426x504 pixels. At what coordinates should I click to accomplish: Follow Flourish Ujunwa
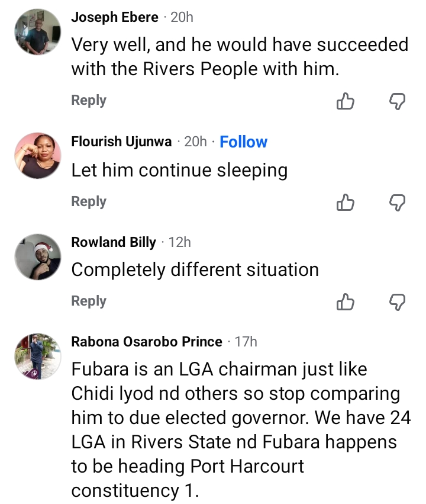243,142
